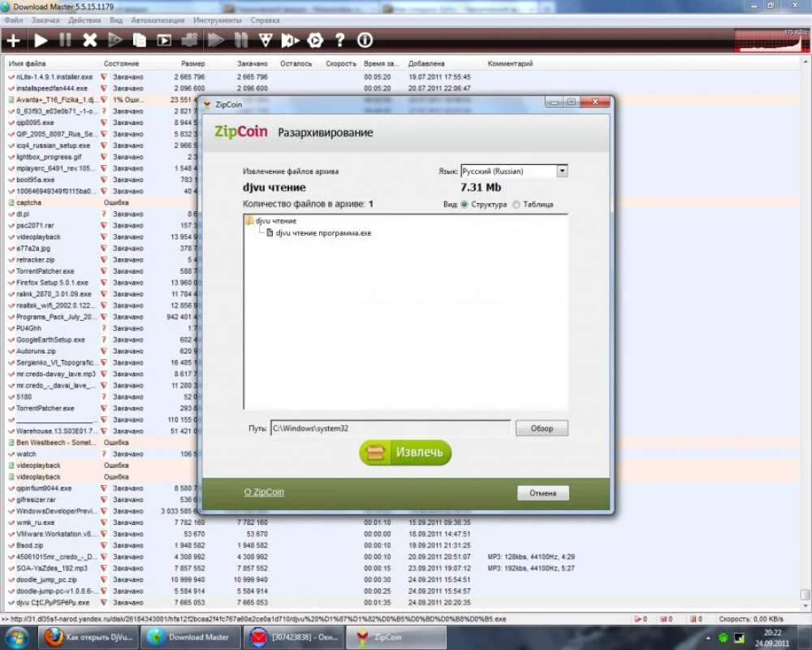Screen dimensions: 812x650
Task: Select Firefox Setup 5.0.1.exe row
Action: 102,283
